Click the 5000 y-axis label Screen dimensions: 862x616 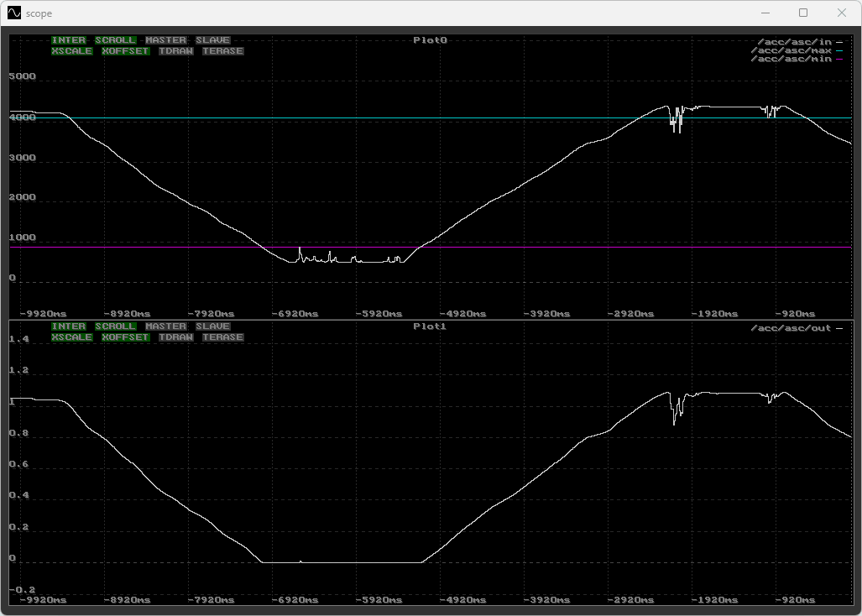23,76
